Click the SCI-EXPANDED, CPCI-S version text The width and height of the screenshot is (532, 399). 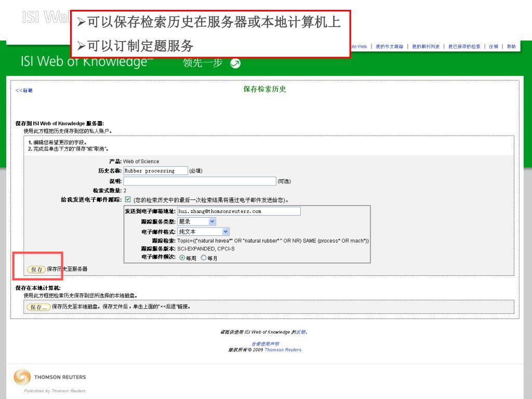click(206, 249)
